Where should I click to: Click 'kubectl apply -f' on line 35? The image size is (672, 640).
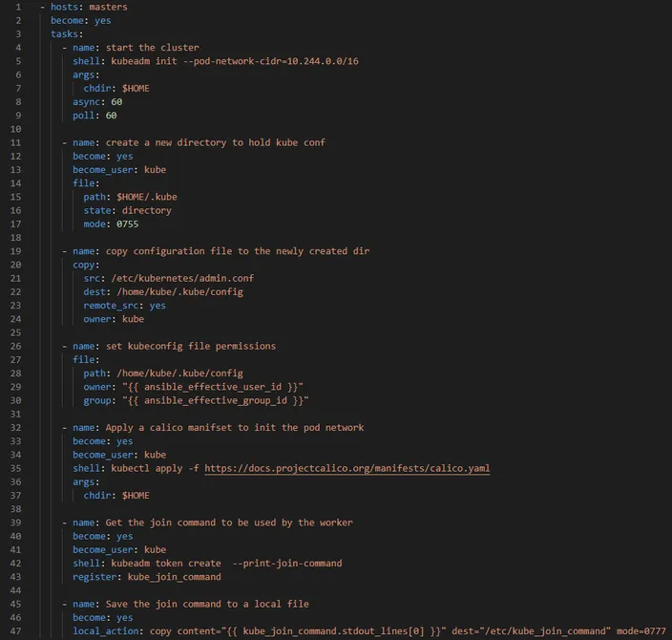coord(156,468)
